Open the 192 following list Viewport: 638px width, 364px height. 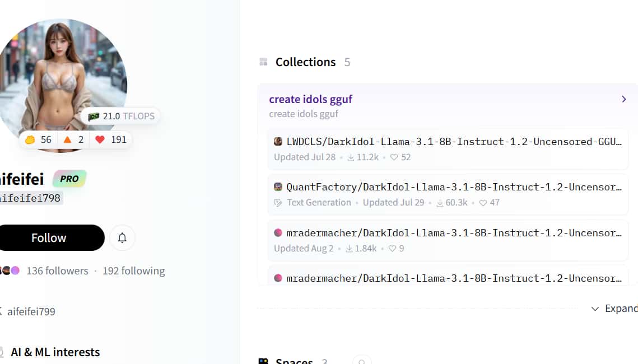(x=133, y=271)
